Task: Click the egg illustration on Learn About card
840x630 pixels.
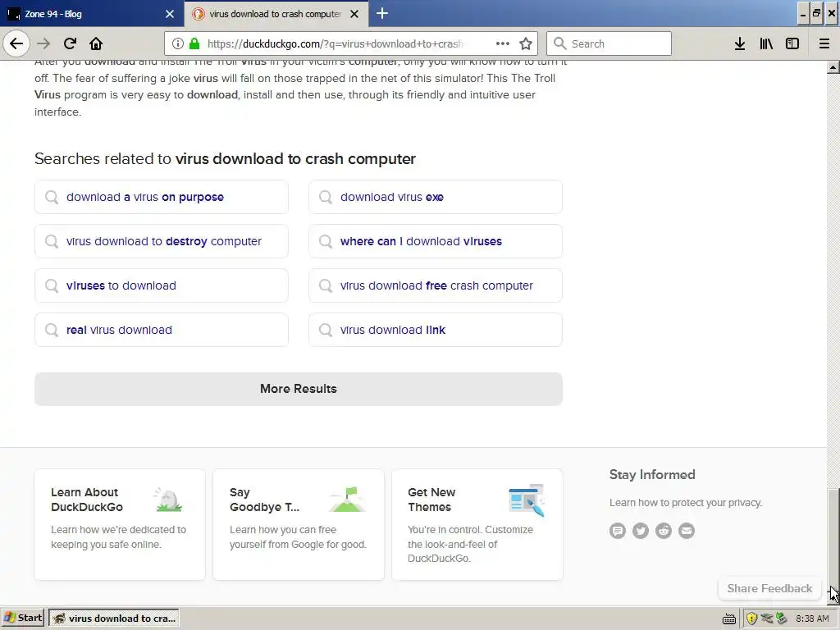Action: coord(168,500)
